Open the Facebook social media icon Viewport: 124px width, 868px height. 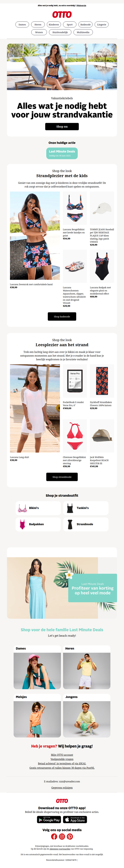pyautogui.click(x=54, y=836)
